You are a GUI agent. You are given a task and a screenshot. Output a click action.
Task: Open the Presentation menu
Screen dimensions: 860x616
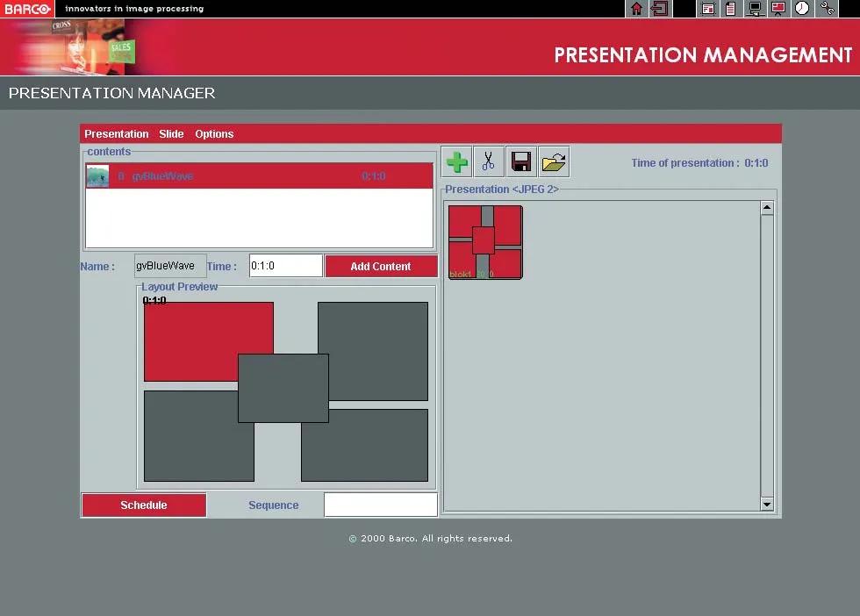click(x=117, y=134)
